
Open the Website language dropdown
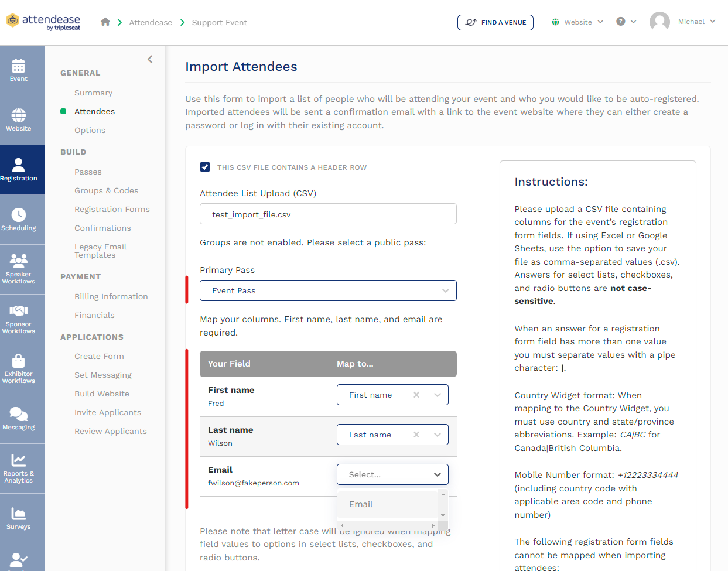(577, 22)
